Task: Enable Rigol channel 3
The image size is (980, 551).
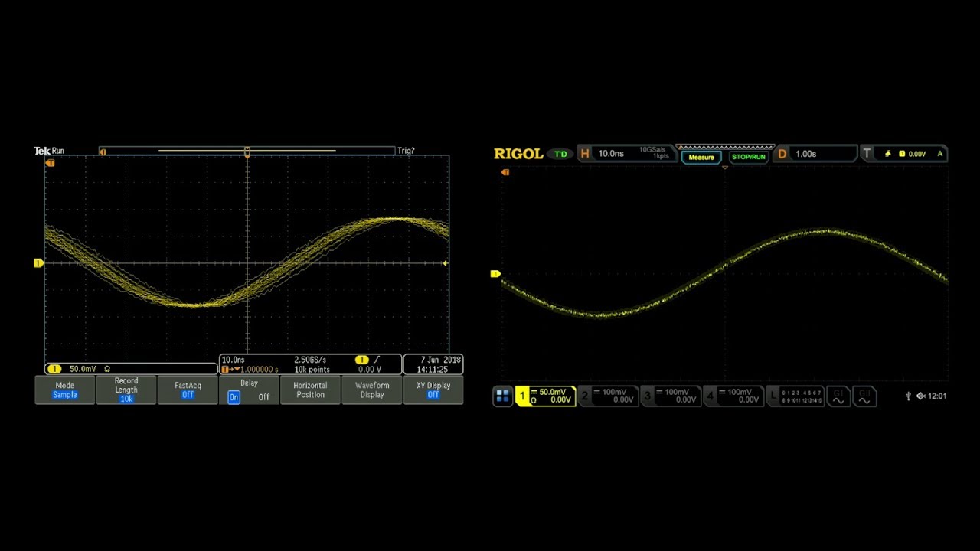Action: [x=670, y=396]
